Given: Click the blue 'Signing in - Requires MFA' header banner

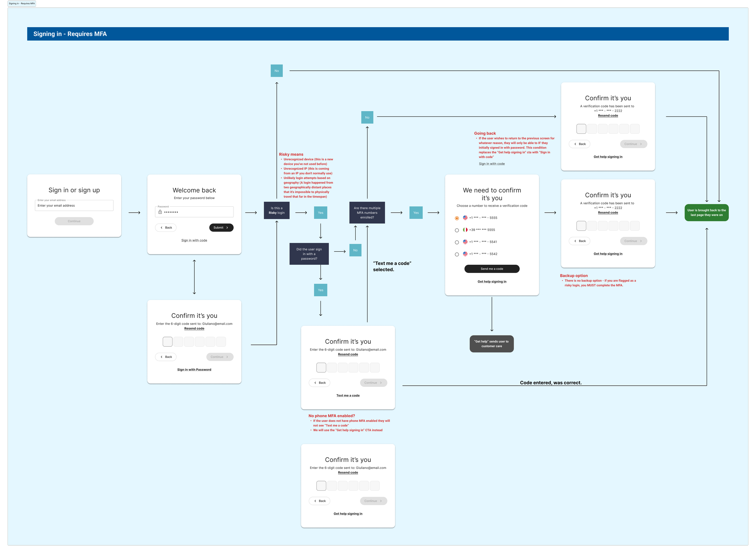Looking at the screenshot, I should click(377, 34).
